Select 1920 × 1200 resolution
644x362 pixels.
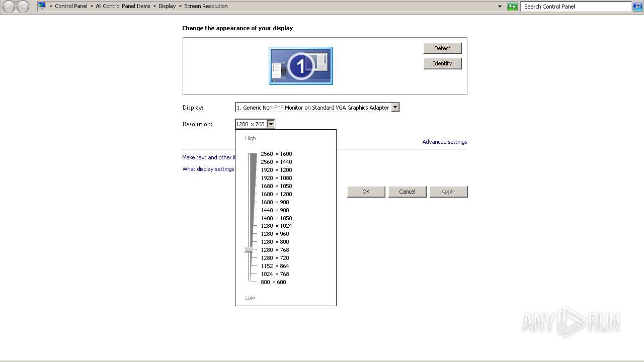click(x=276, y=170)
